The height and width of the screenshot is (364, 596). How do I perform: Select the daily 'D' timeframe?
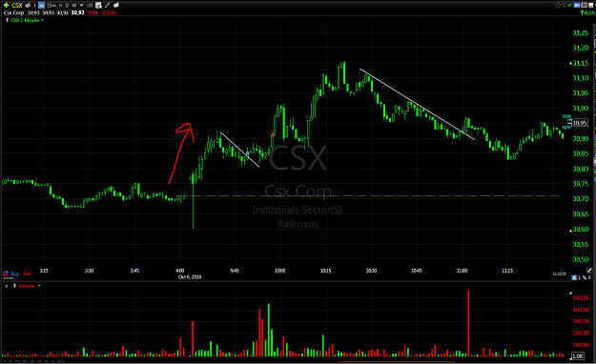(x=67, y=6)
